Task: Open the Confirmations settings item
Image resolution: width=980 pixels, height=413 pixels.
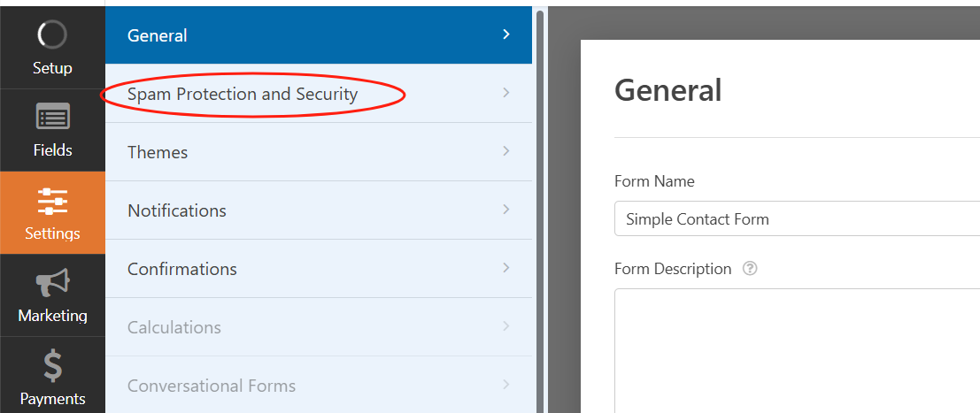Action: [x=182, y=269]
